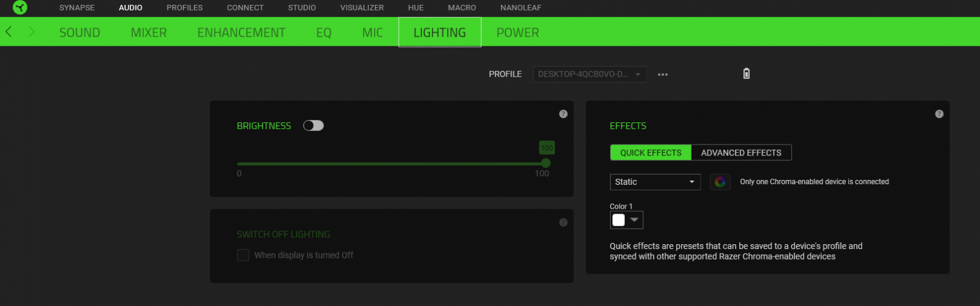Open the Studio top menu

pyautogui.click(x=302, y=8)
